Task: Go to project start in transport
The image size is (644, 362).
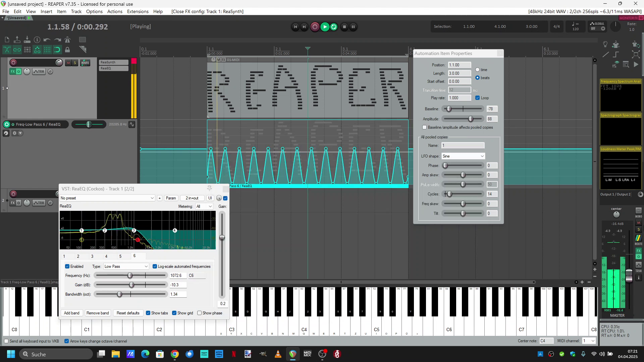Action: (x=295, y=27)
